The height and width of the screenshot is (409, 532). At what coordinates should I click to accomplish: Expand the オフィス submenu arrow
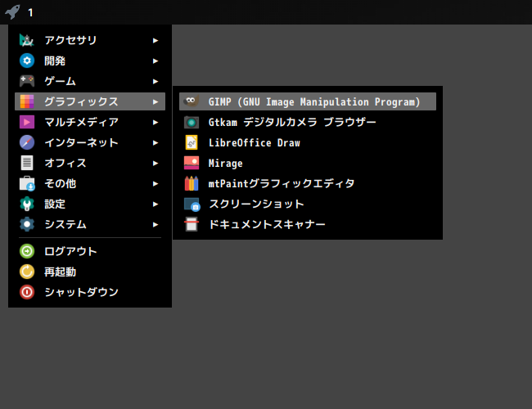pyautogui.click(x=156, y=163)
